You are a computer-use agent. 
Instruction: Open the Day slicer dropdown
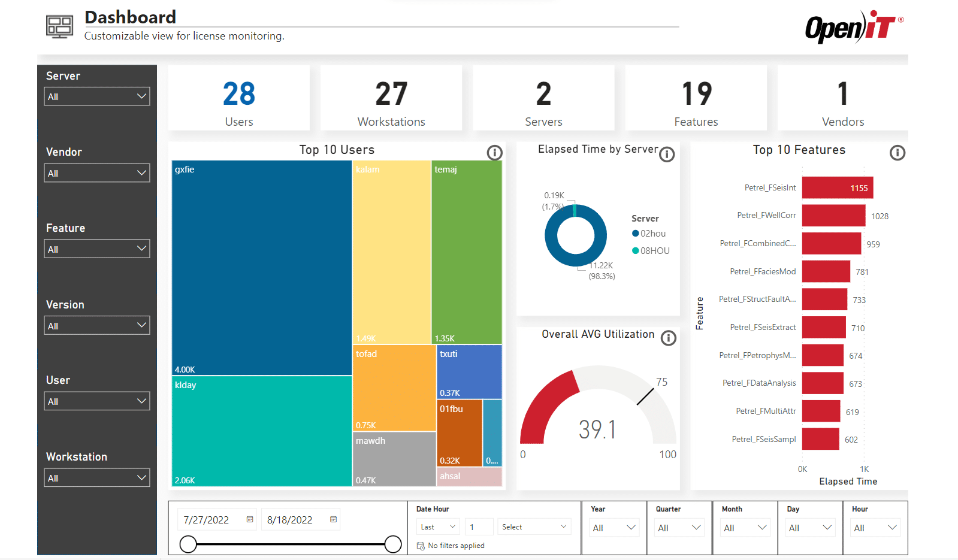click(810, 528)
